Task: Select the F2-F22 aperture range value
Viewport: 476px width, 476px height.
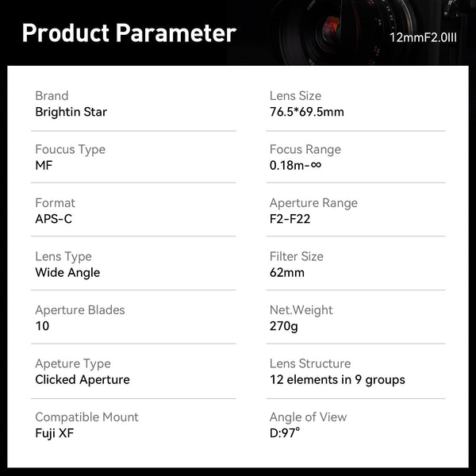Action: [290, 219]
